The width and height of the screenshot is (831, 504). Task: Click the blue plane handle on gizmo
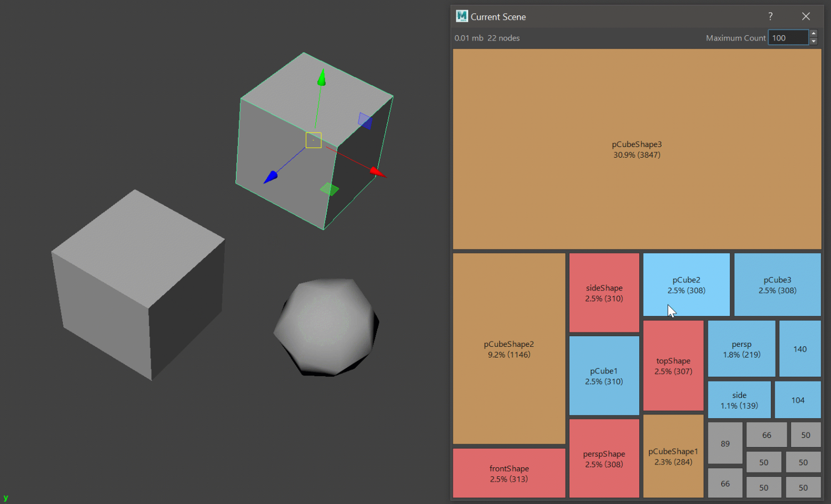(x=365, y=120)
